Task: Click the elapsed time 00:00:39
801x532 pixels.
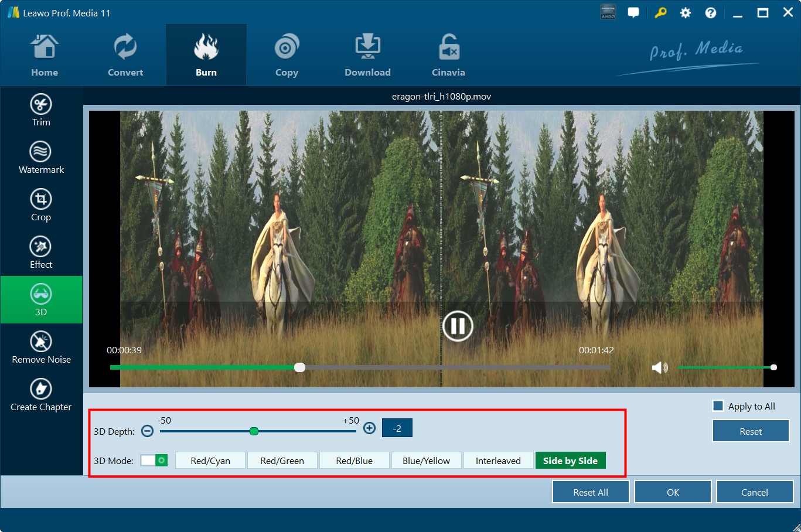Action: point(124,350)
